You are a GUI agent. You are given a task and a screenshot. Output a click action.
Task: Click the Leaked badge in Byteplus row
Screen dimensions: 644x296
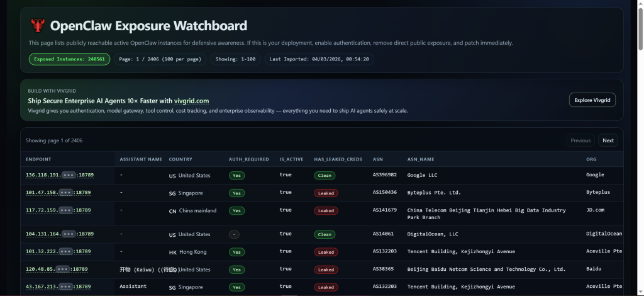coord(326,193)
